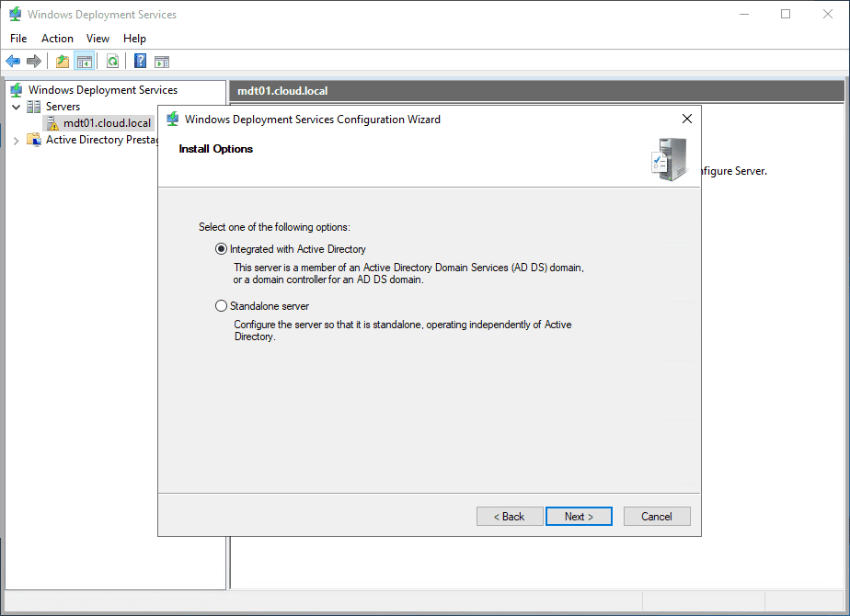The width and height of the screenshot is (850, 616).
Task: Expand Active Directory Prestaged Devices node
Action: [x=17, y=141]
